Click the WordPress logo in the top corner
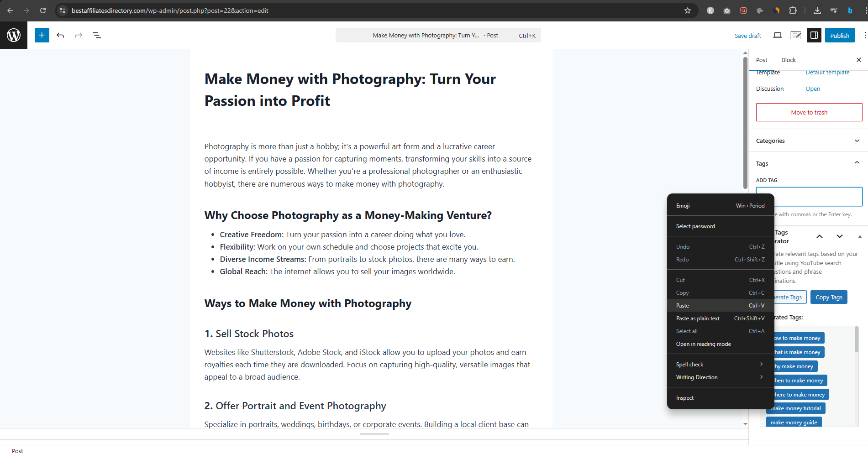This screenshot has width=868, height=454. tap(14, 35)
